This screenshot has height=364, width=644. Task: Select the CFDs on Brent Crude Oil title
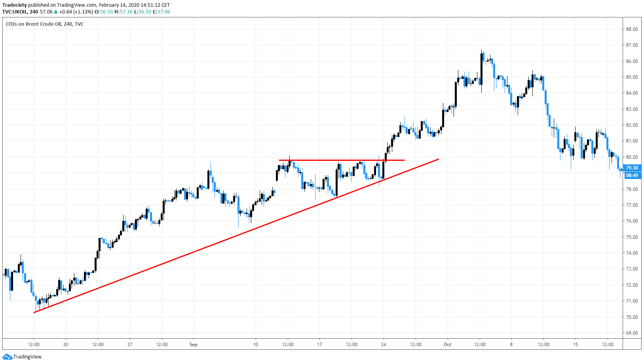(x=45, y=24)
